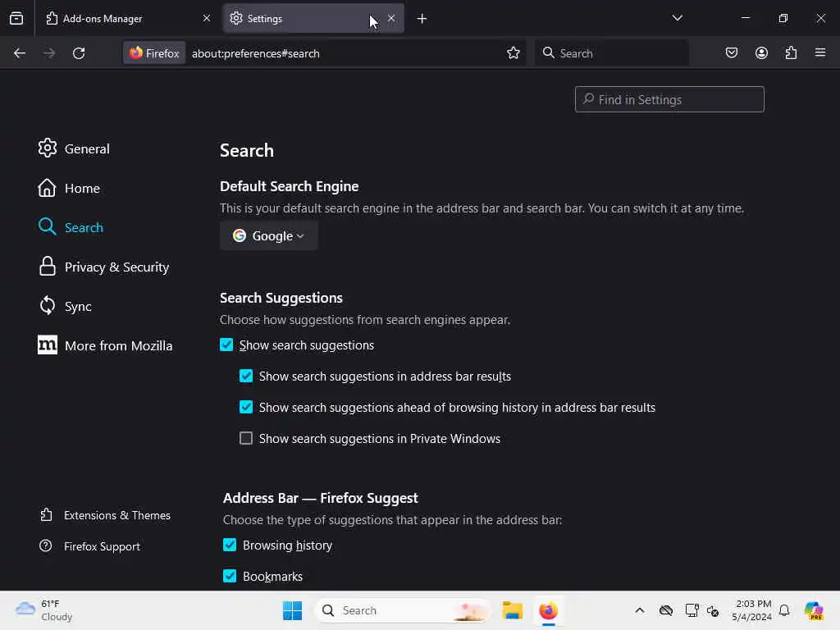The width and height of the screenshot is (840, 630).
Task: Uncheck Show search suggestions
Action: (226, 345)
